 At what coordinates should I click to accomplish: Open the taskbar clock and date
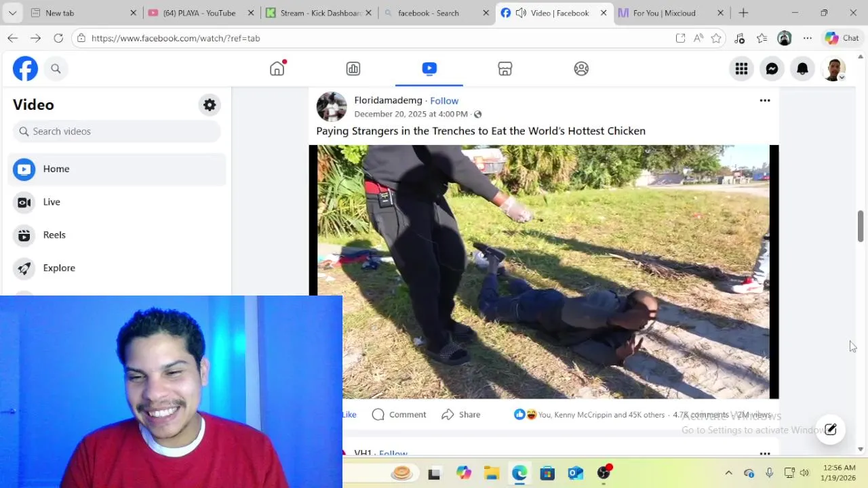click(840, 472)
